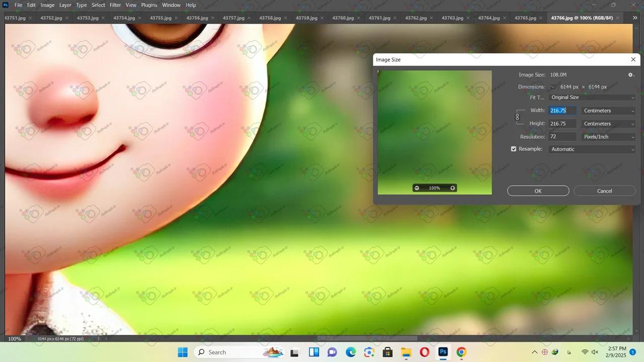Open Microsoft Edge from the taskbar
Screen dimensions: 644x362
351,352
